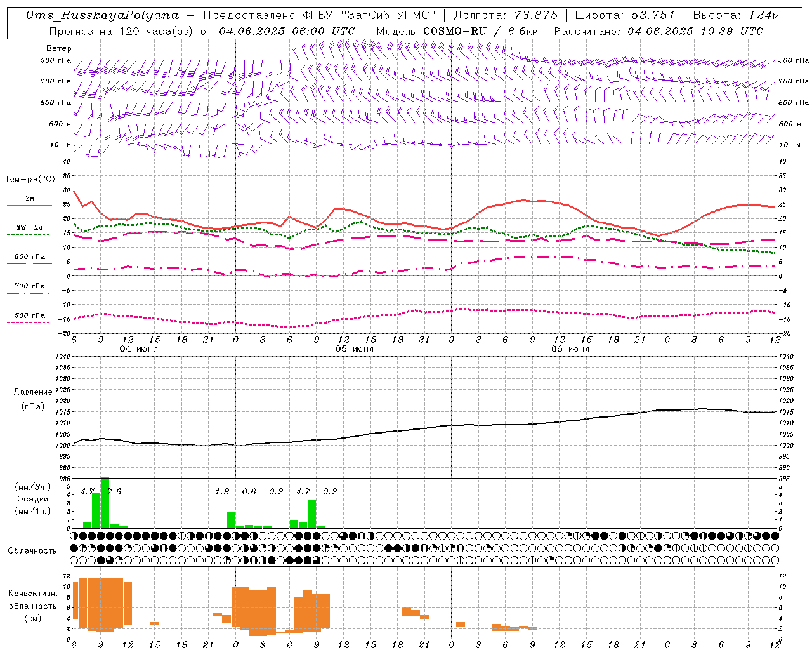Click the '(км)' unit under convective cloudiness

pos(33,618)
